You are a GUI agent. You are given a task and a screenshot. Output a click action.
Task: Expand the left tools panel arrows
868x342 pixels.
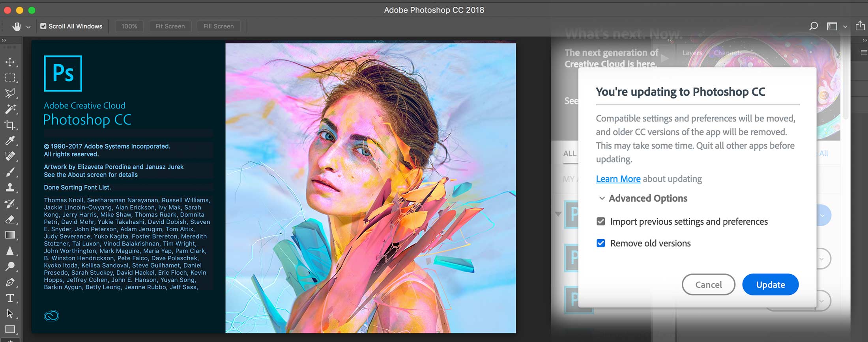(x=4, y=40)
